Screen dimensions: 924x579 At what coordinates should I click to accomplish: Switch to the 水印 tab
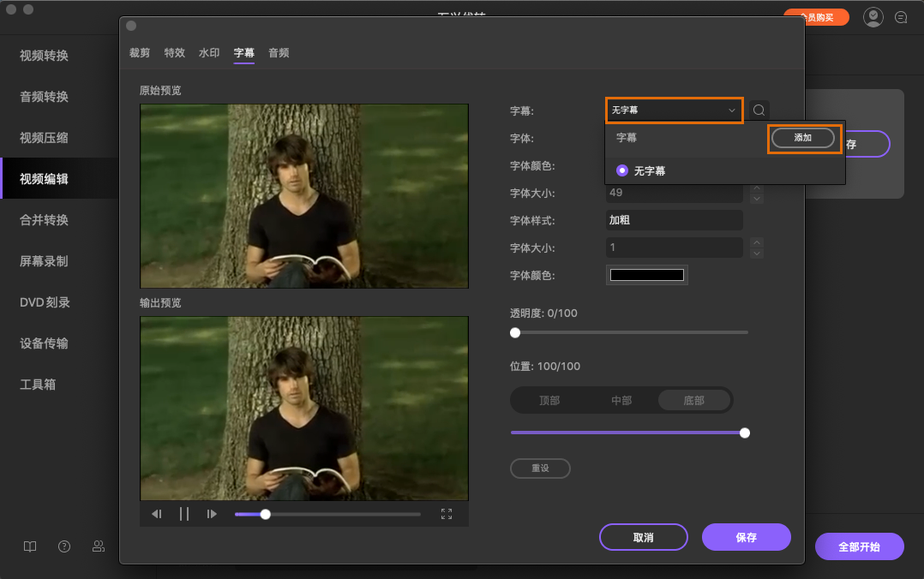point(209,53)
